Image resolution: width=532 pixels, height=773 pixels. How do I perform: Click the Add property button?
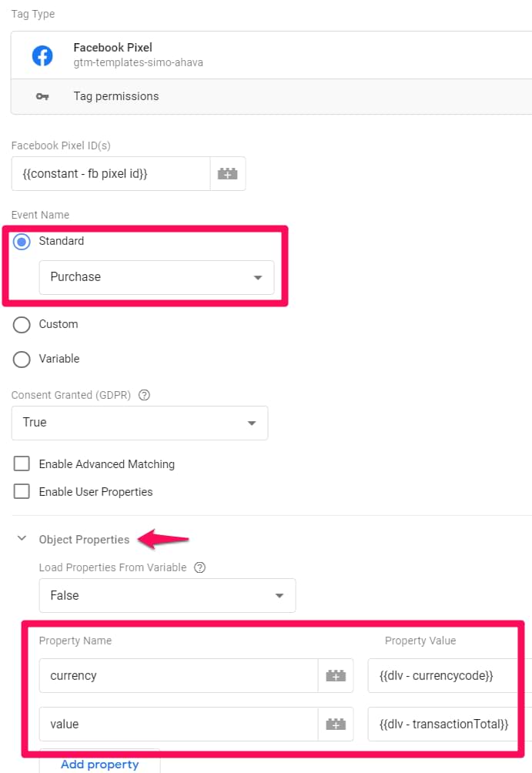(99, 764)
